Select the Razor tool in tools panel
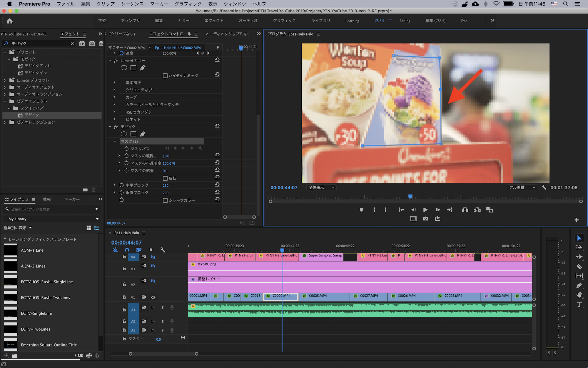This screenshot has width=588, height=368. pyautogui.click(x=579, y=266)
